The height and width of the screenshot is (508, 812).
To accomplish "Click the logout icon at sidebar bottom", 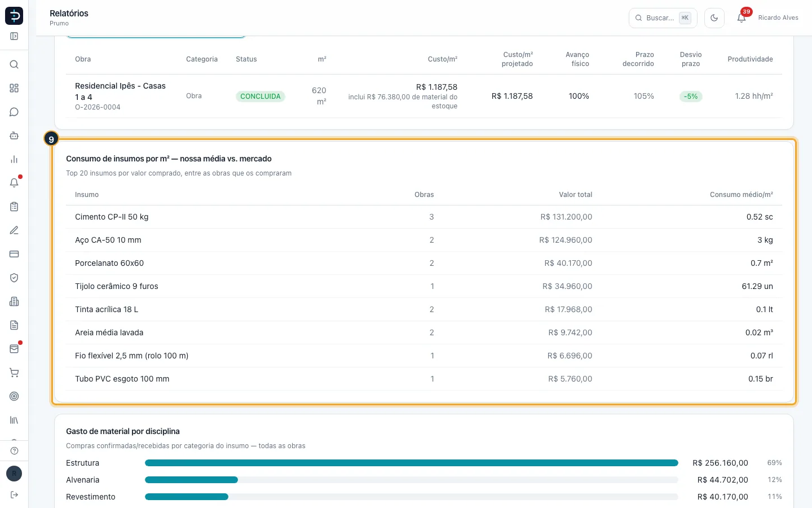I will coord(14,495).
